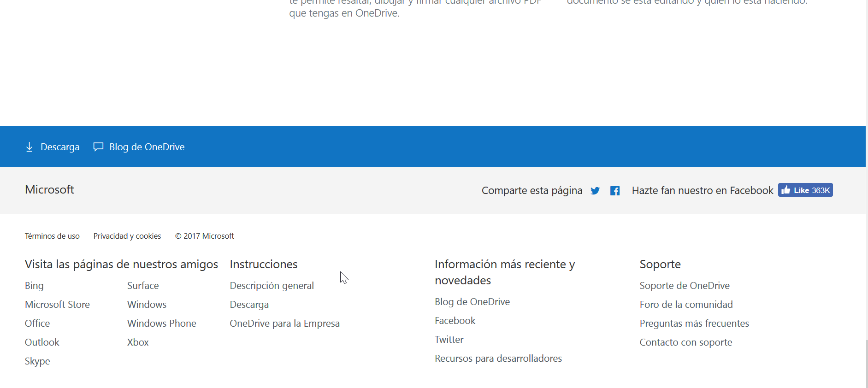This screenshot has height=388, width=868.
Task: Open Recursos para desarrolladores link
Action: [498, 359]
